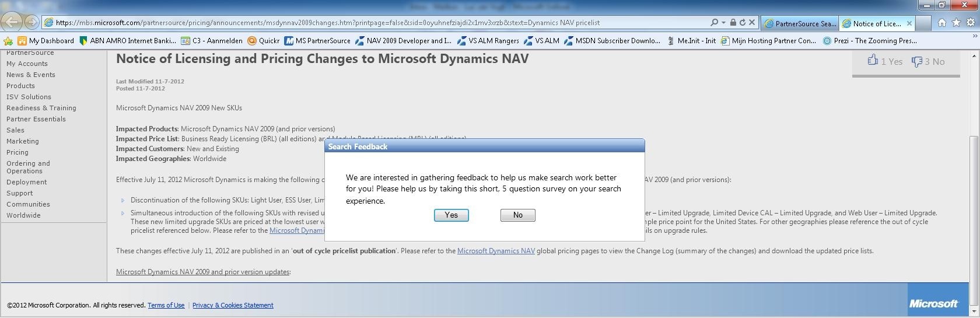Select Marketing in the sidebar

[x=23, y=141]
